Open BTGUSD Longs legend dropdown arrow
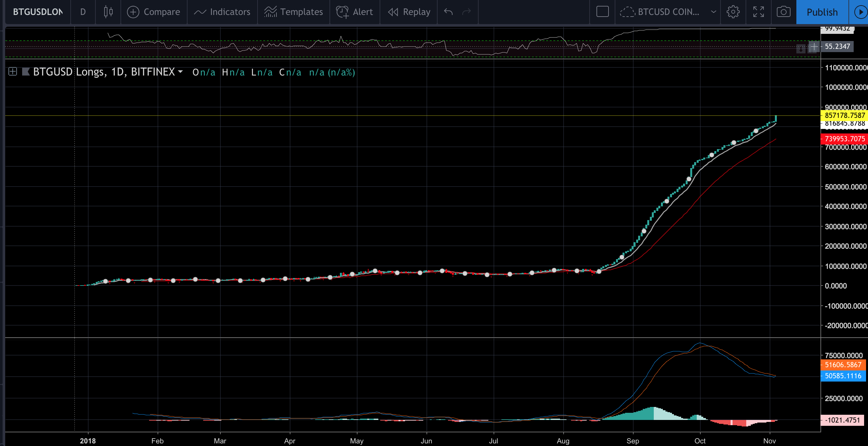Screen dimensions: 868x446 (x=181, y=72)
